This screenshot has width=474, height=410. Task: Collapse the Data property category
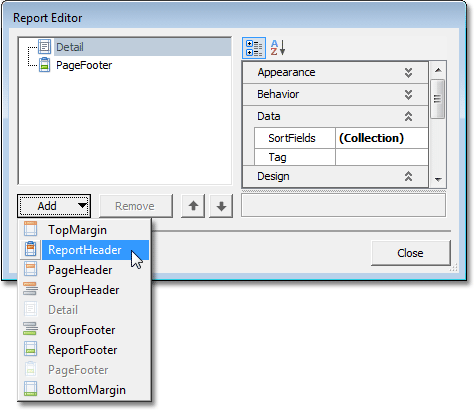pyautogui.click(x=408, y=116)
